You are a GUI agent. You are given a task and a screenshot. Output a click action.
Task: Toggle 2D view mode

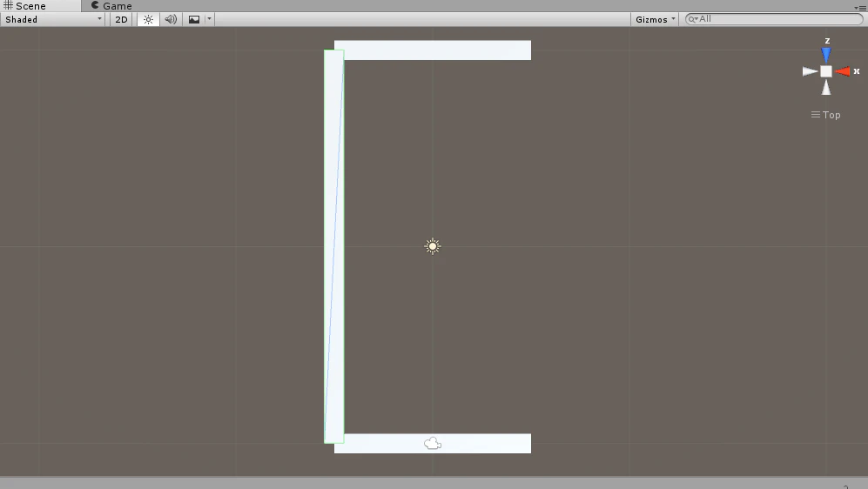pyautogui.click(x=121, y=19)
